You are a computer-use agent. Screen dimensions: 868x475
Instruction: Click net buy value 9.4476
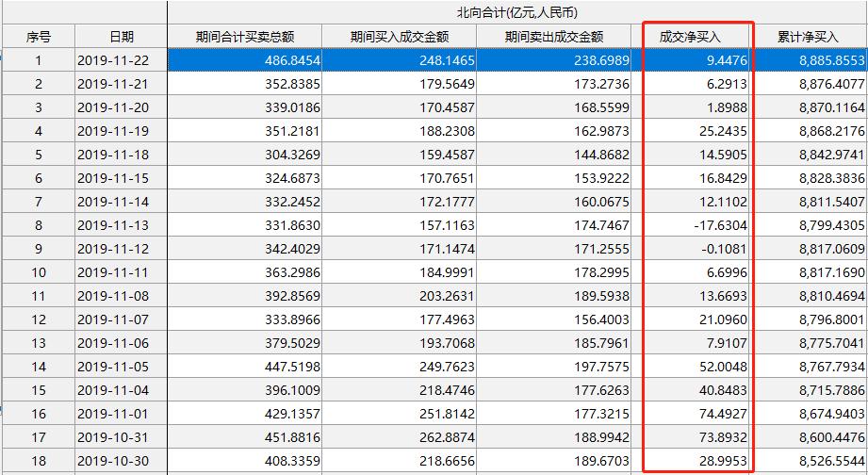[690, 59]
